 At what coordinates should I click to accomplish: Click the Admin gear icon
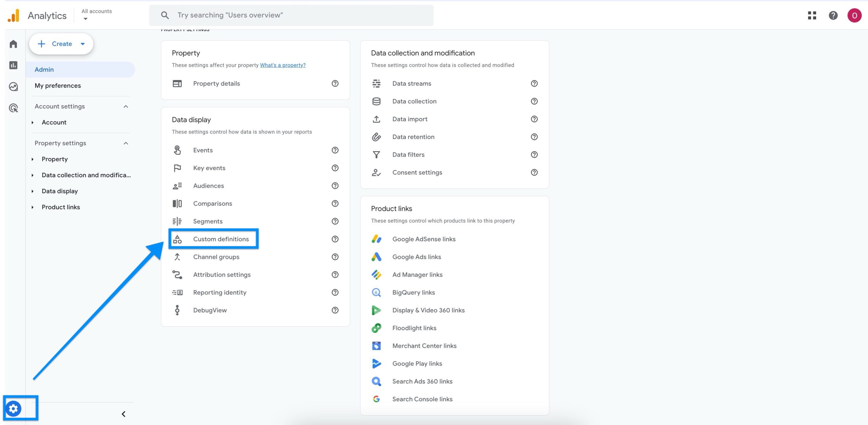14,409
